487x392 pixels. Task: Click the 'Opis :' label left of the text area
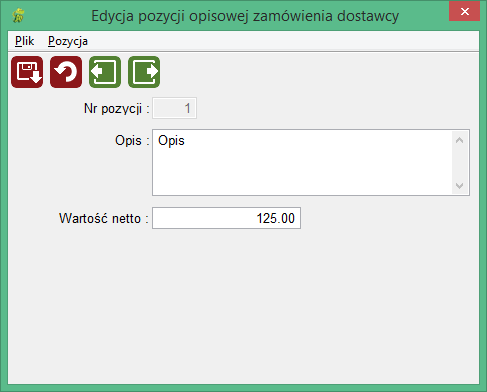pos(132,141)
